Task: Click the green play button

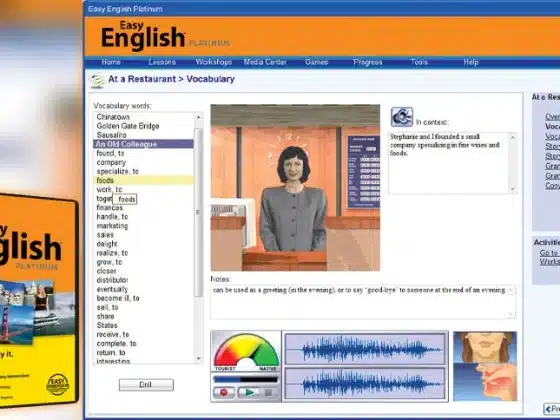Action: 248,392
